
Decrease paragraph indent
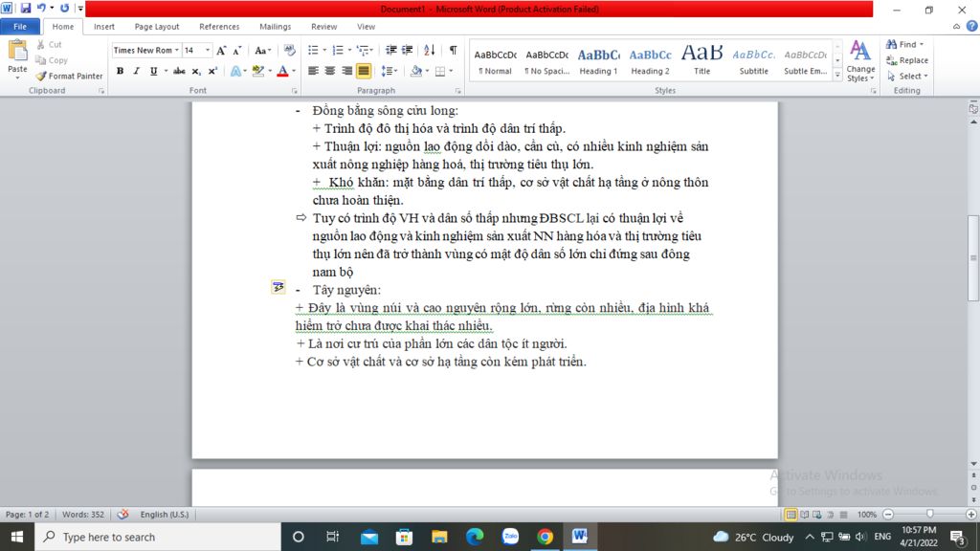[391, 50]
